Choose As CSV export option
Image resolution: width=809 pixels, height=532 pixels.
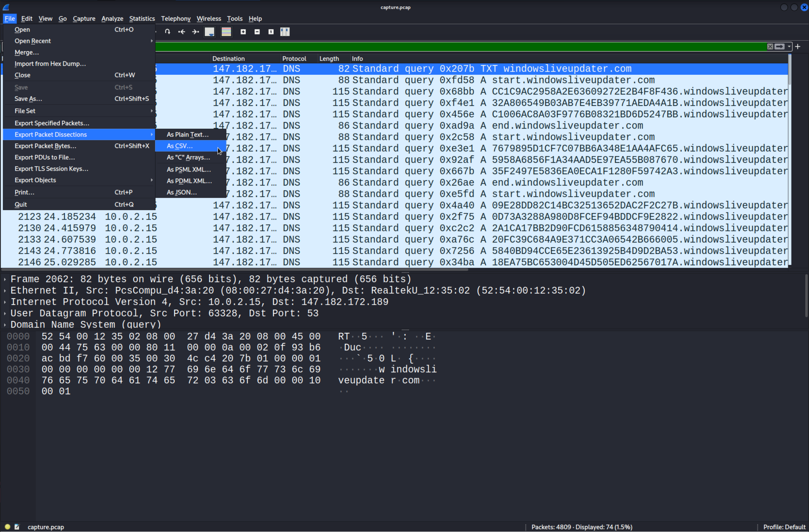pos(190,146)
